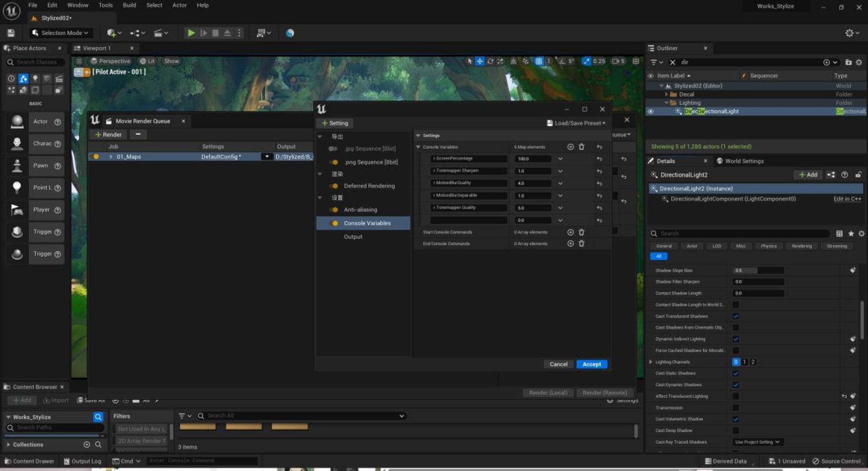The image size is (868, 471).
Task: Switch to the World Settings tab
Action: tap(743, 161)
